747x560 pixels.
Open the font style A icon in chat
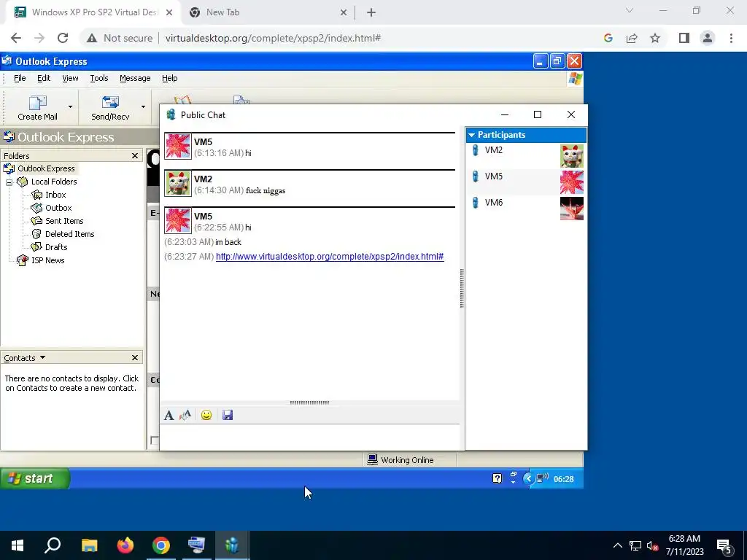pyautogui.click(x=169, y=415)
